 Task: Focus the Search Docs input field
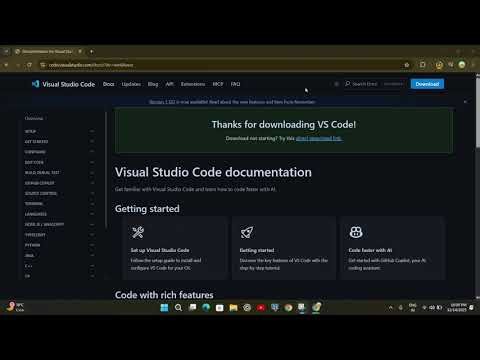(x=374, y=84)
